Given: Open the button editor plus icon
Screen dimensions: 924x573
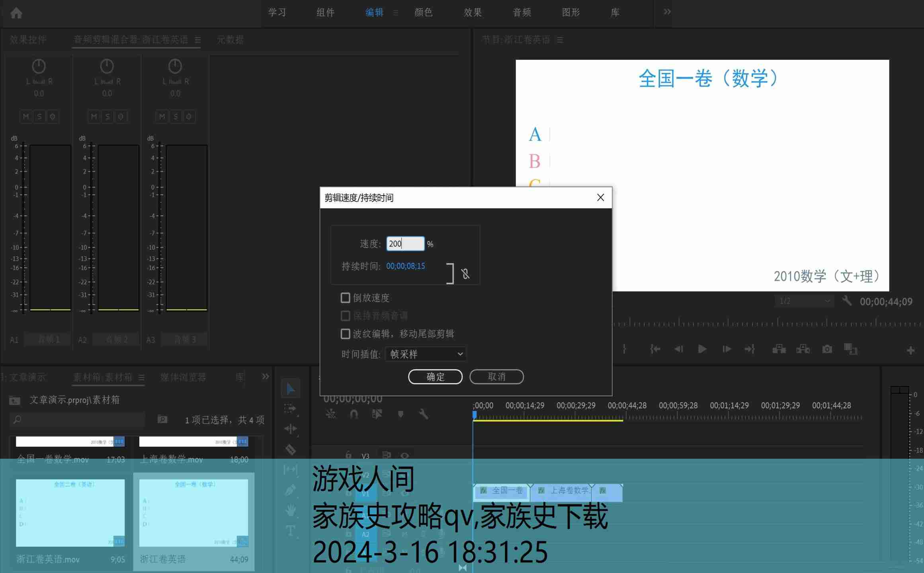Looking at the screenshot, I should [910, 350].
